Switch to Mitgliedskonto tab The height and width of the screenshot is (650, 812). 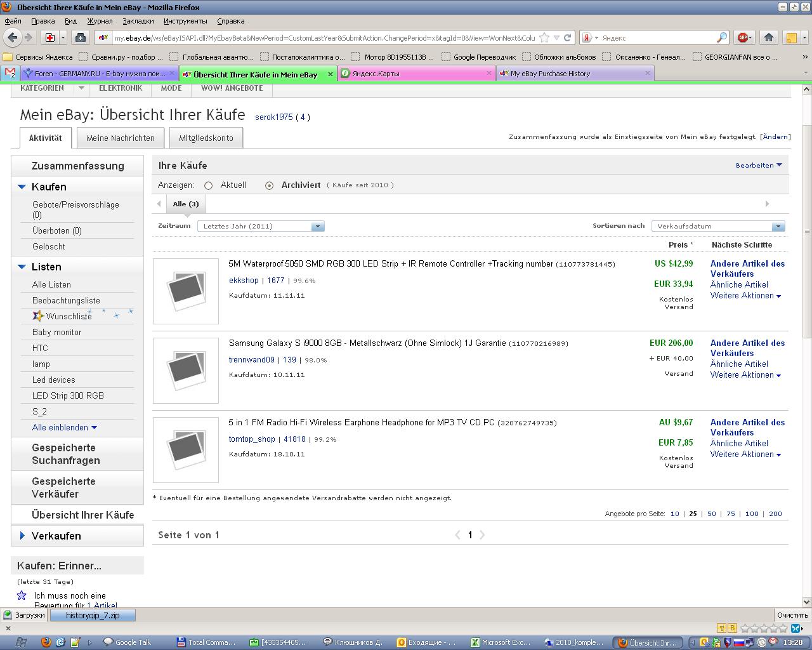pos(206,138)
